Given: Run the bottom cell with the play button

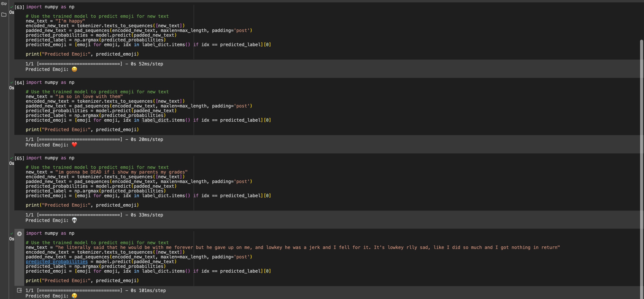Looking at the screenshot, I should coord(19,233).
